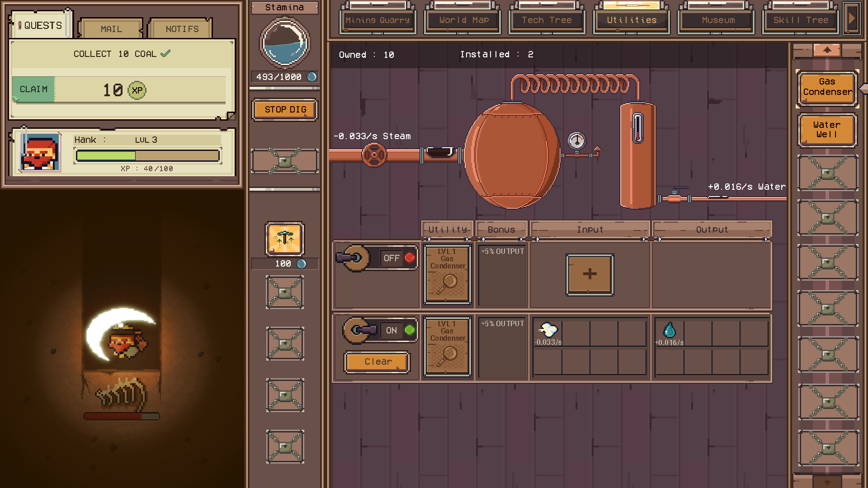Claim the 10 XP quest reward
Viewport: 868px width, 488px height.
(x=33, y=89)
